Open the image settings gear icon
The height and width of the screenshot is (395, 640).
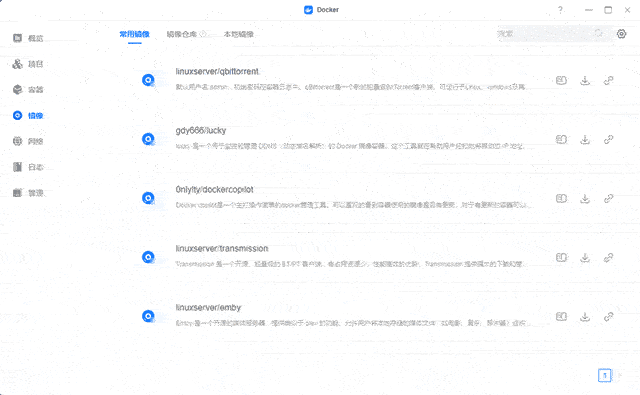click(x=621, y=34)
